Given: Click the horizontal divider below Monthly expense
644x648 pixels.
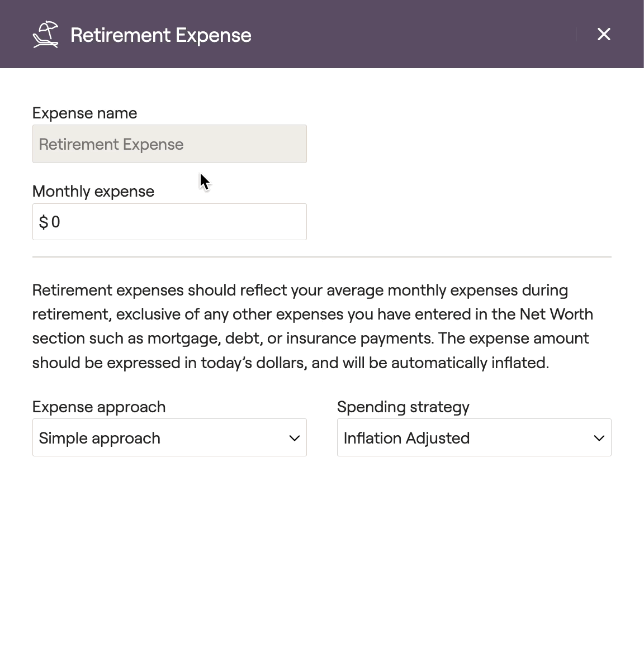Looking at the screenshot, I should coord(322,257).
